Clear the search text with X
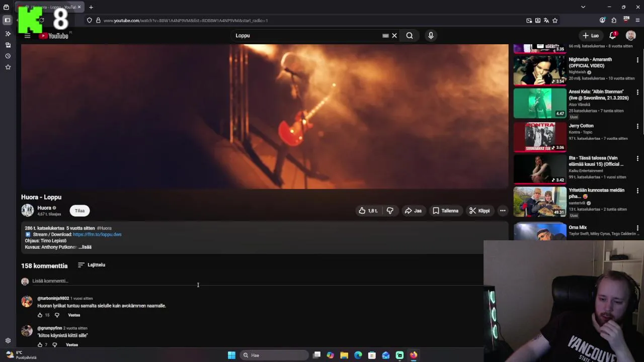The width and height of the screenshot is (644, 362). point(394,36)
